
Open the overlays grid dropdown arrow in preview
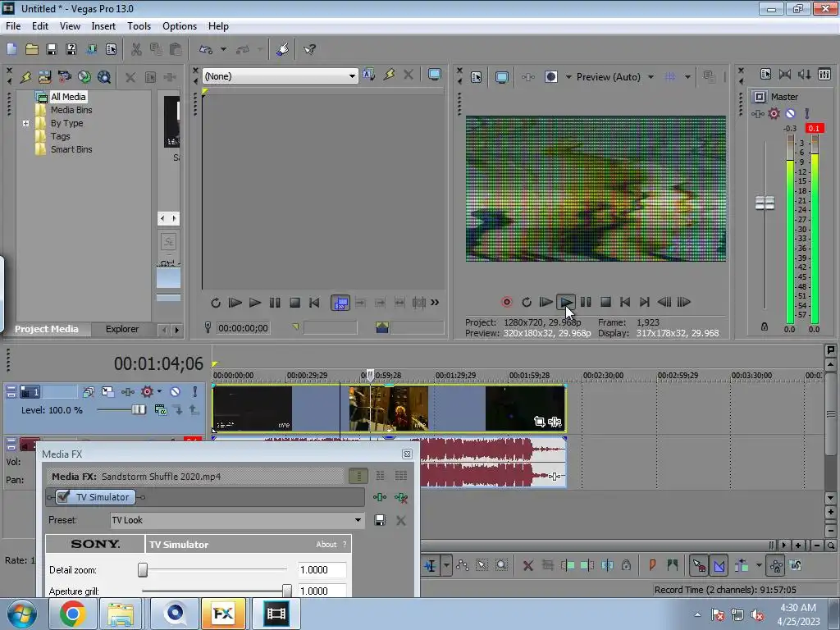(687, 77)
